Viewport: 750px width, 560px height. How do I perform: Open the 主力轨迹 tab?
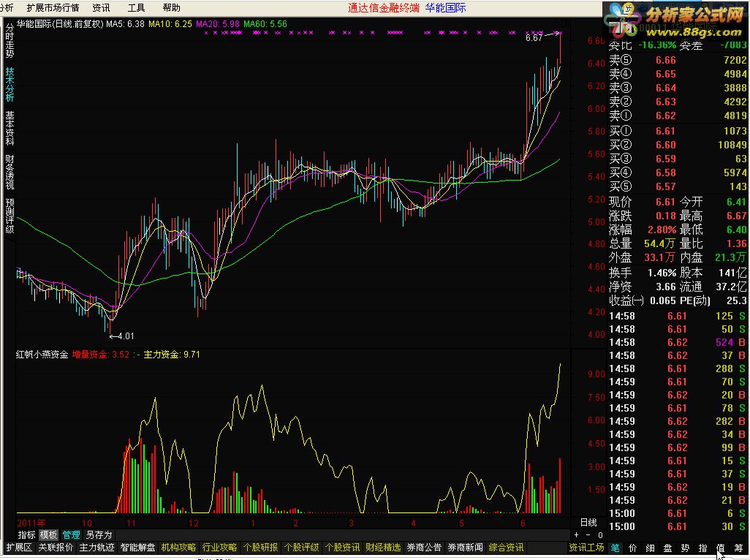click(96, 548)
